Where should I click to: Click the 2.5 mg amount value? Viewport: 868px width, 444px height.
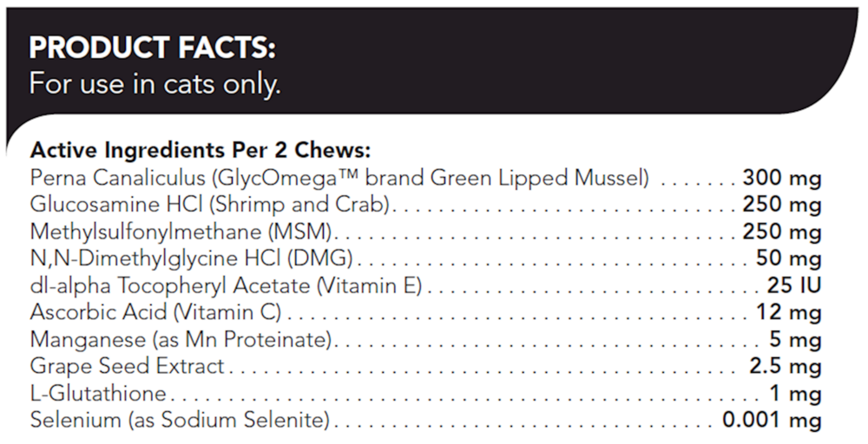786,367
